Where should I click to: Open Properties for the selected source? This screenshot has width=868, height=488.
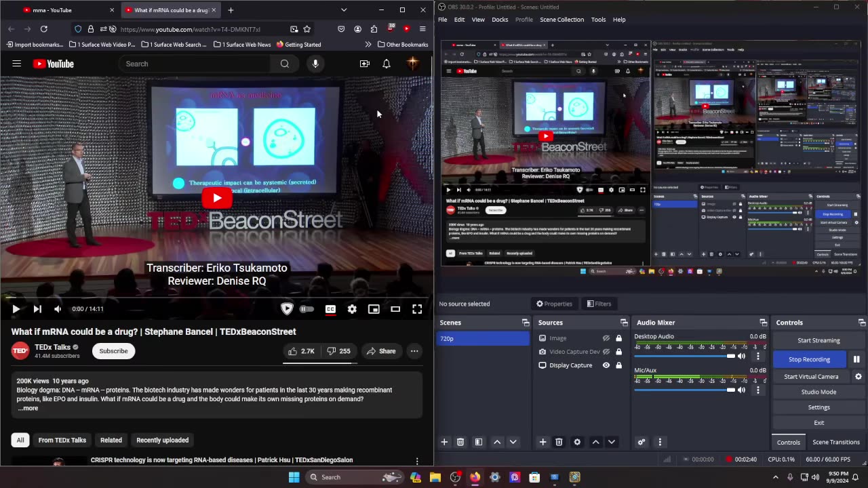click(x=555, y=304)
